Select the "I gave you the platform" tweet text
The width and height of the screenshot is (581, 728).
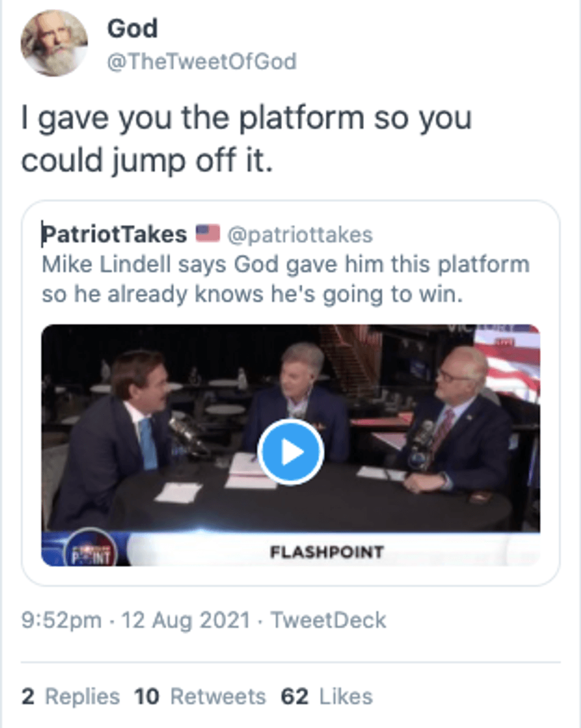(246, 139)
